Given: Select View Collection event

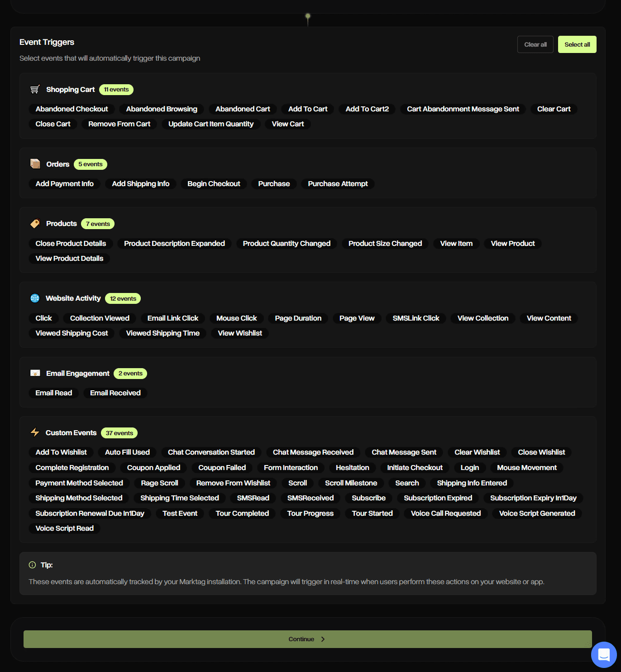Looking at the screenshot, I should (x=483, y=318).
